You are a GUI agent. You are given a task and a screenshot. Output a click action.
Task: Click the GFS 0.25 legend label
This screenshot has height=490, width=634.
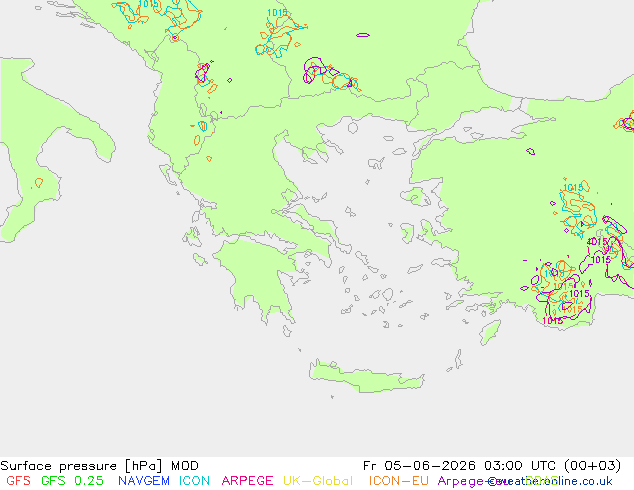pyautogui.click(x=72, y=481)
